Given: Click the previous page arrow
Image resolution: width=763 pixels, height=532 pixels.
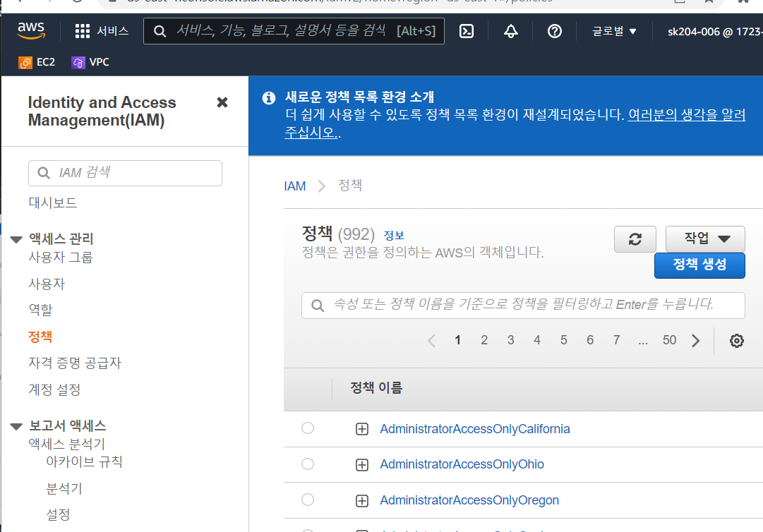Looking at the screenshot, I should click(431, 340).
